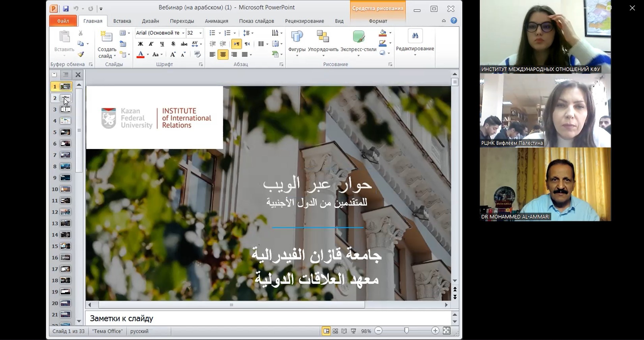This screenshot has height=340, width=644.
Task: Toggle italic (К) formatting
Action: pyautogui.click(x=151, y=44)
